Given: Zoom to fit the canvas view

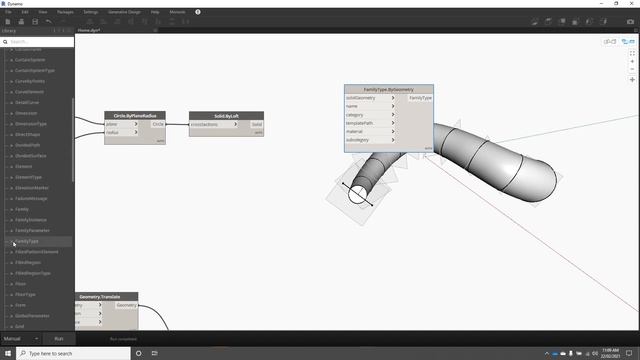Looking at the screenshot, I should pyautogui.click(x=632, y=53).
